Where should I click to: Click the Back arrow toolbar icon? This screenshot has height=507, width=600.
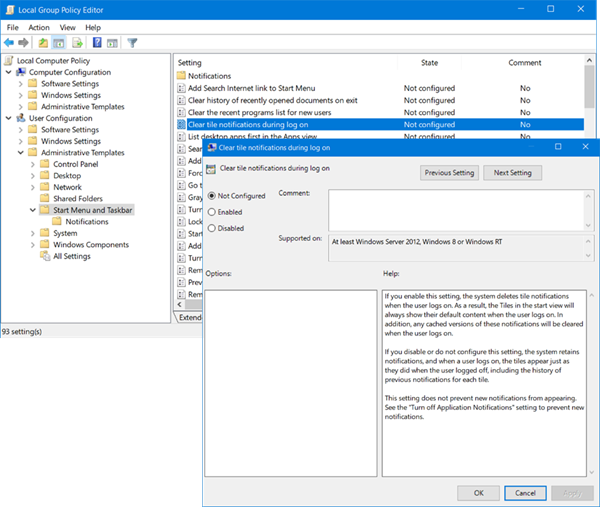tap(9, 42)
